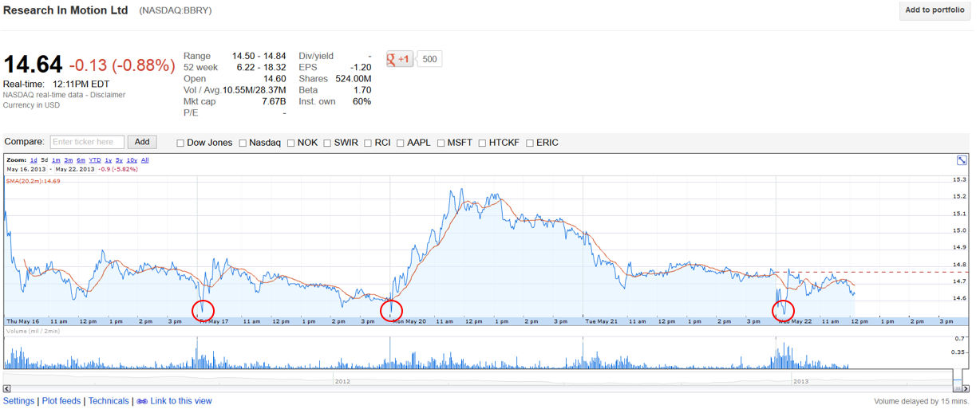The height and width of the screenshot is (413, 980).
Task: Click the Volume delayed by 15 mins. note
Action: (921, 402)
